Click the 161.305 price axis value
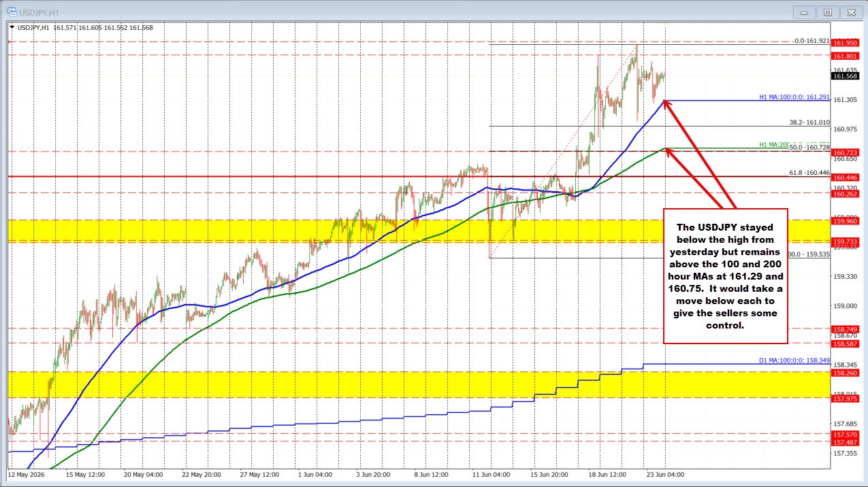This screenshot has height=487, width=868. [846, 100]
